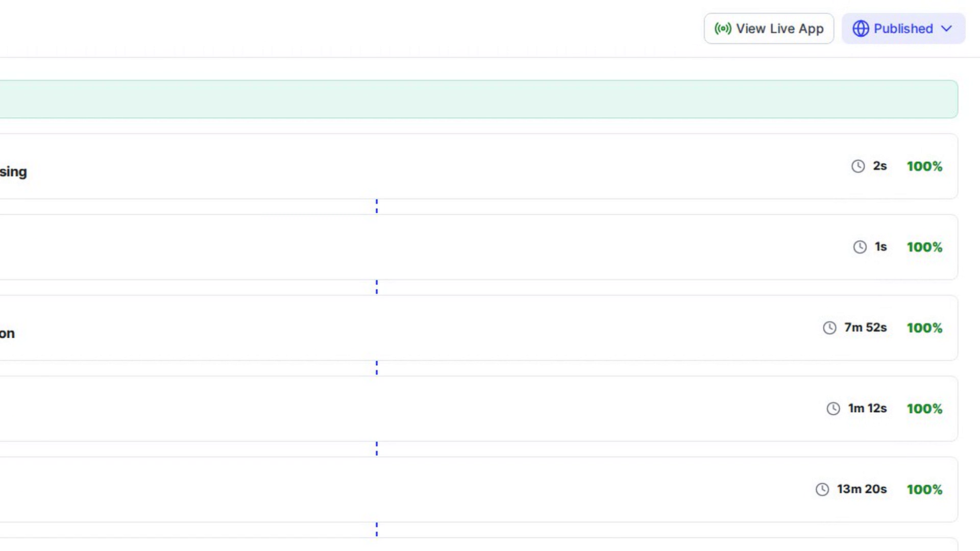The image size is (980, 551).
Task: Click the 13m 20s duration text
Action: pos(862,489)
